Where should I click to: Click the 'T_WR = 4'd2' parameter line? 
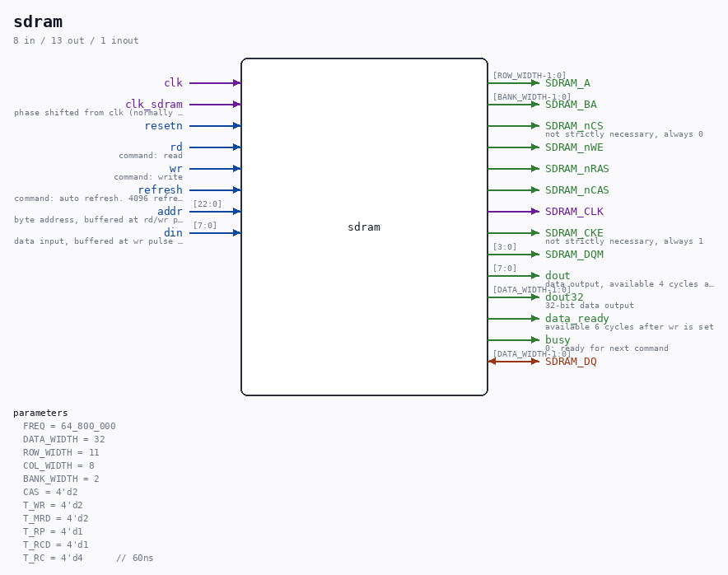pos(53,505)
